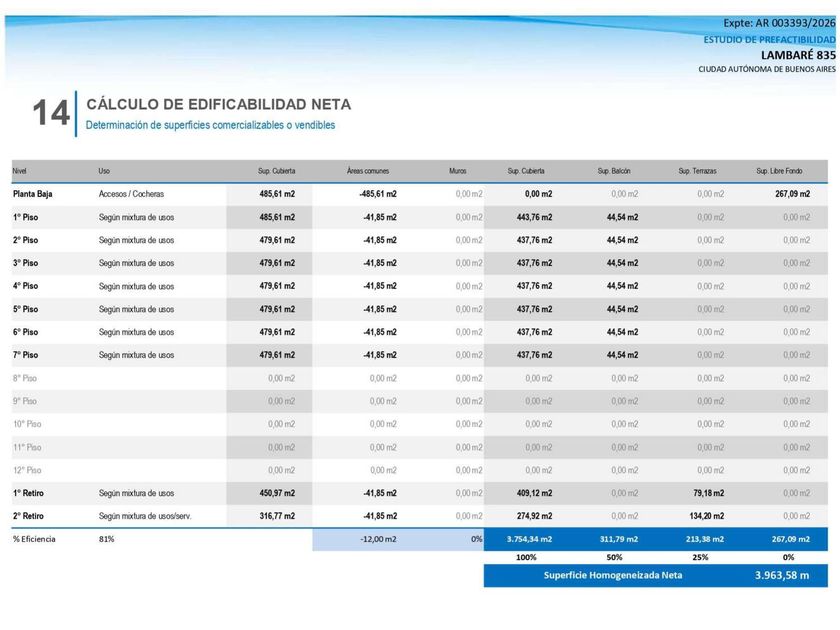
Task: Click the Accesos / Cocheras use cell
Action: pos(131,194)
